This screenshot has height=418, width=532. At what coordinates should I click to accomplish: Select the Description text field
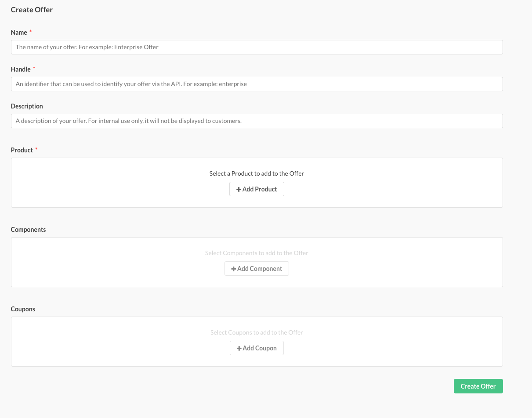[x=257, y=121]
